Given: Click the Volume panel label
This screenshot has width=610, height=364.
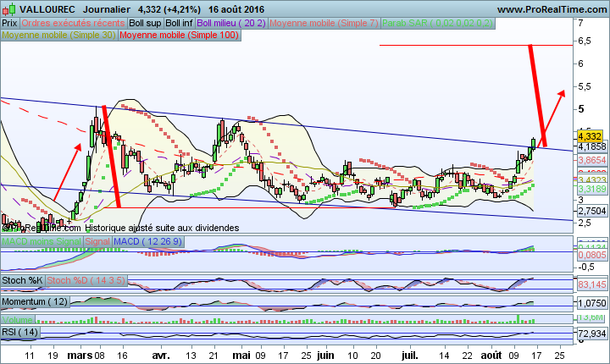Looking at the screenshot, I should point(18,320).
